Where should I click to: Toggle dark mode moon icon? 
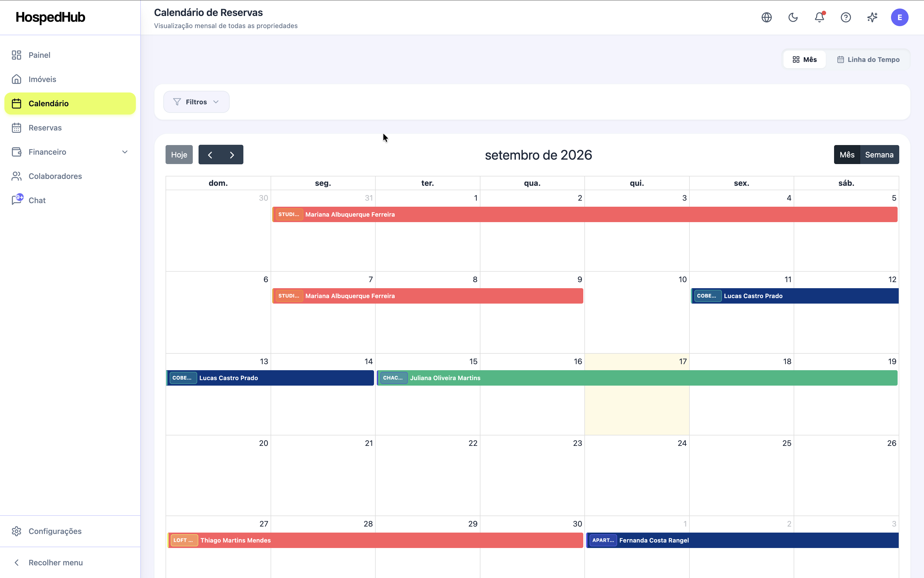(x=793, y=17)
